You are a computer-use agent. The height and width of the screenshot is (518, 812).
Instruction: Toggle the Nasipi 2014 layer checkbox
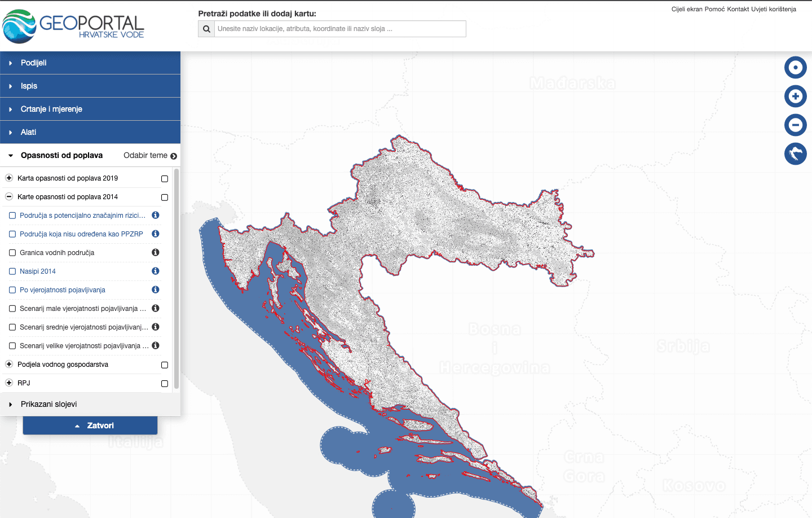[12, 271]
